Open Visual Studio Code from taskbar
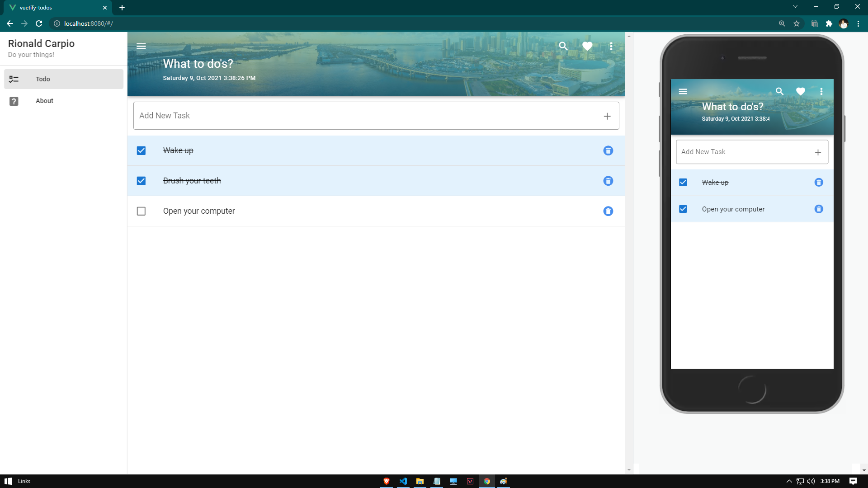Screen dimensions: 868x488 coord(403,481)
